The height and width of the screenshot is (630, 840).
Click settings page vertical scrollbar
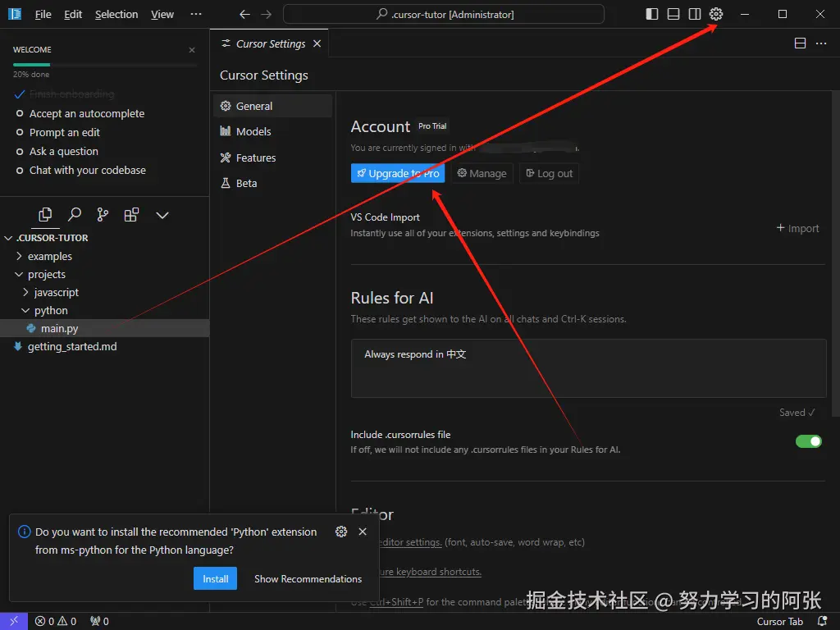coord(836,253)
